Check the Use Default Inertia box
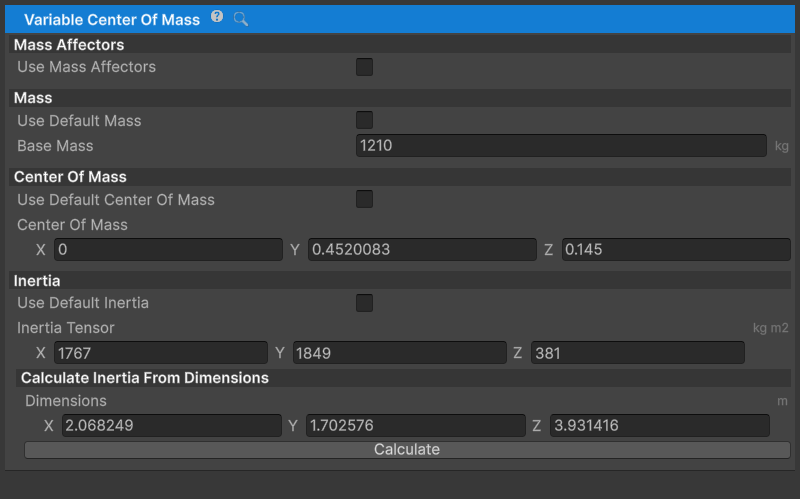The image size is (800, 499). pyautogui.click(x=364, y=303)
